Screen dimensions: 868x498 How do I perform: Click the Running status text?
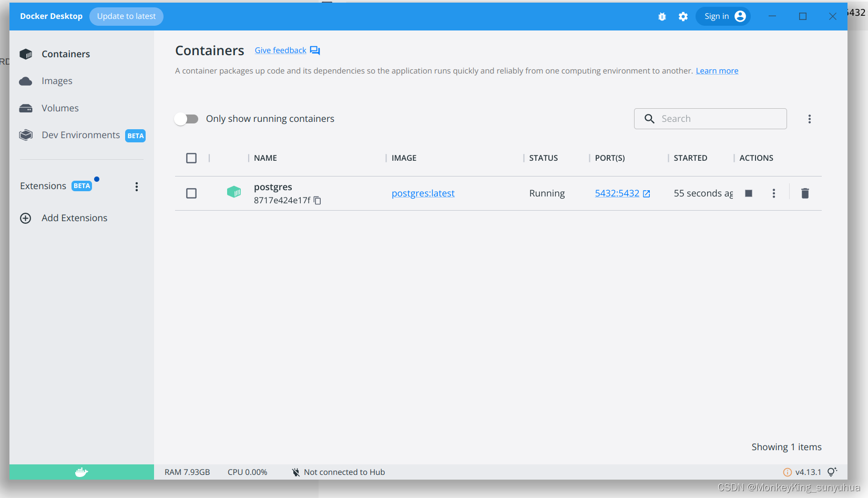[547, 193]
